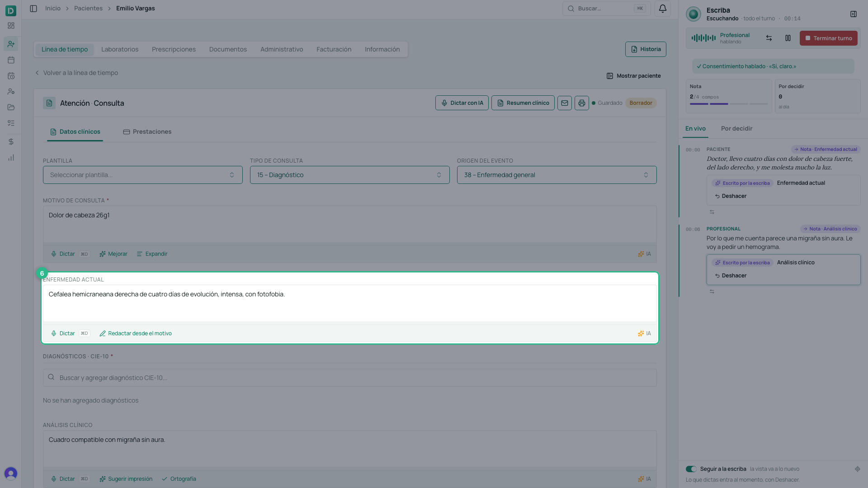Swap speaker roles in Escriba
The image size is (868, 488).
point(769,38)
